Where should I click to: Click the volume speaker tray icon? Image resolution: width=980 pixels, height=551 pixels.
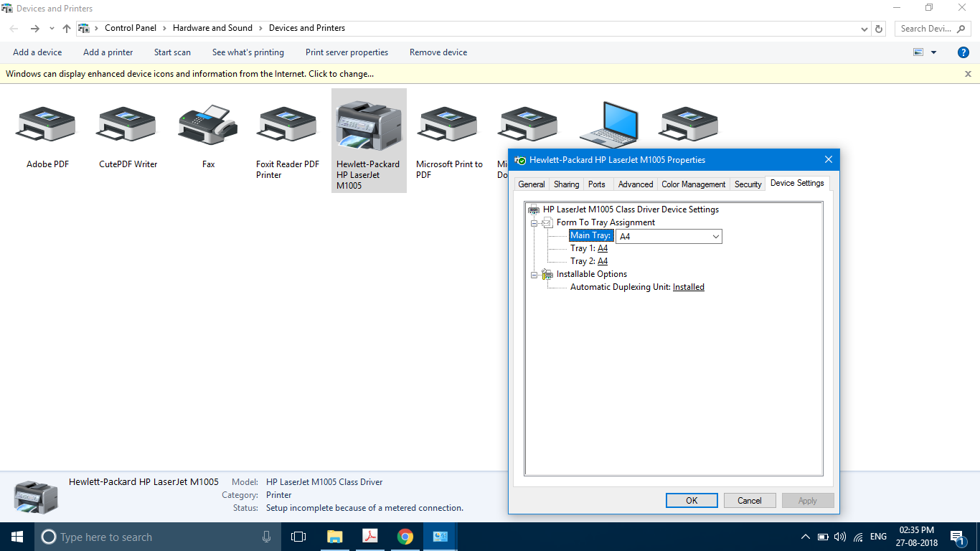tap(840, 537)
